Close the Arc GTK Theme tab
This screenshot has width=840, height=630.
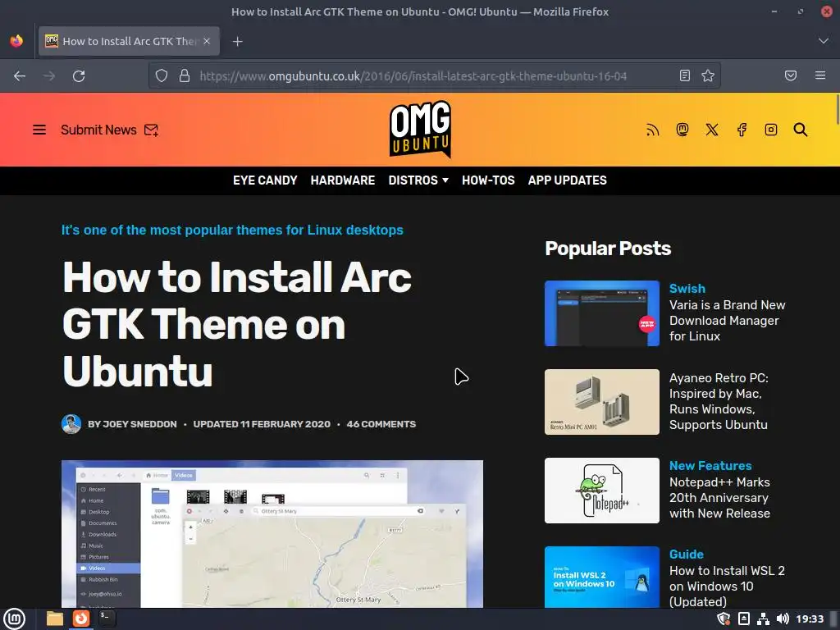207,41
